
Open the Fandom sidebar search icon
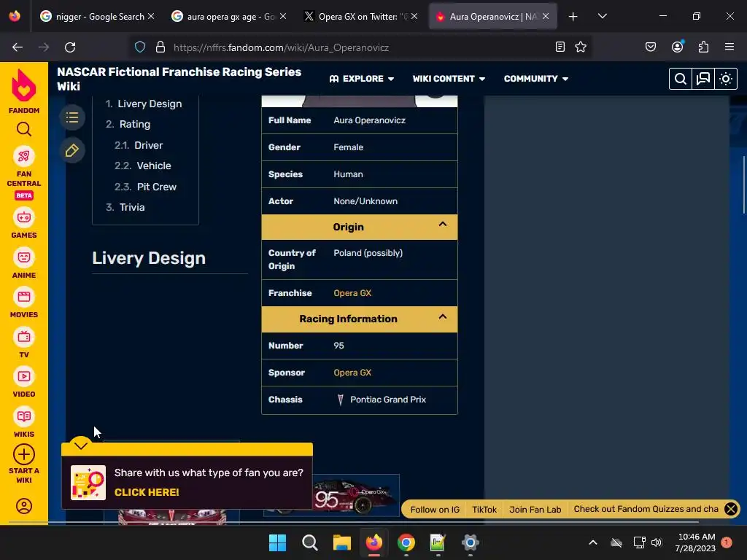click(x=24, y=129)
